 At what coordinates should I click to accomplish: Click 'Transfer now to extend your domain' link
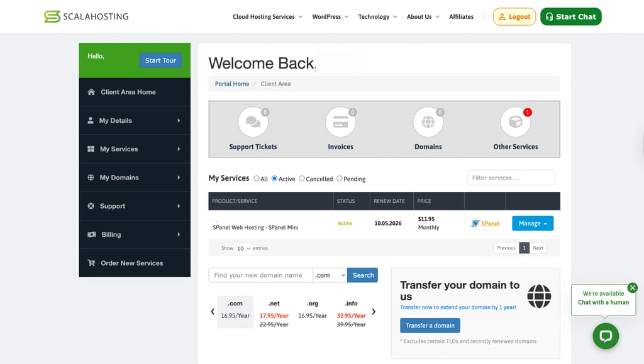458,307
